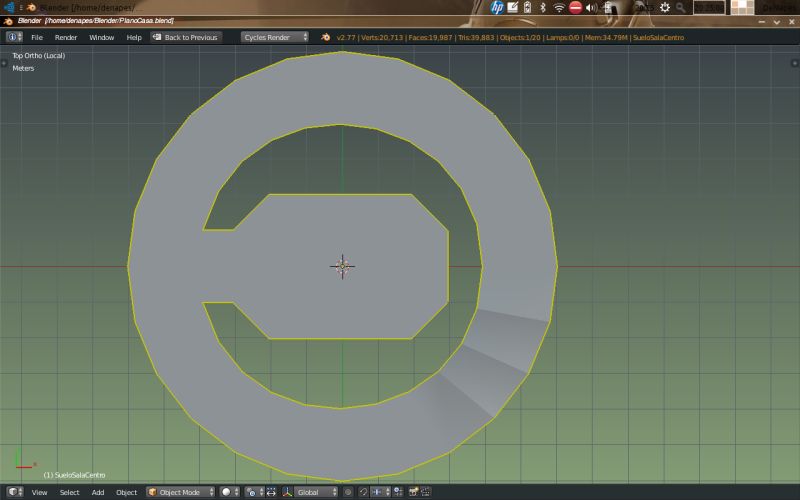The image size is (800, 500).
Task: Click the Top Ortho (Local) viewport label
Action: [39, 56]
